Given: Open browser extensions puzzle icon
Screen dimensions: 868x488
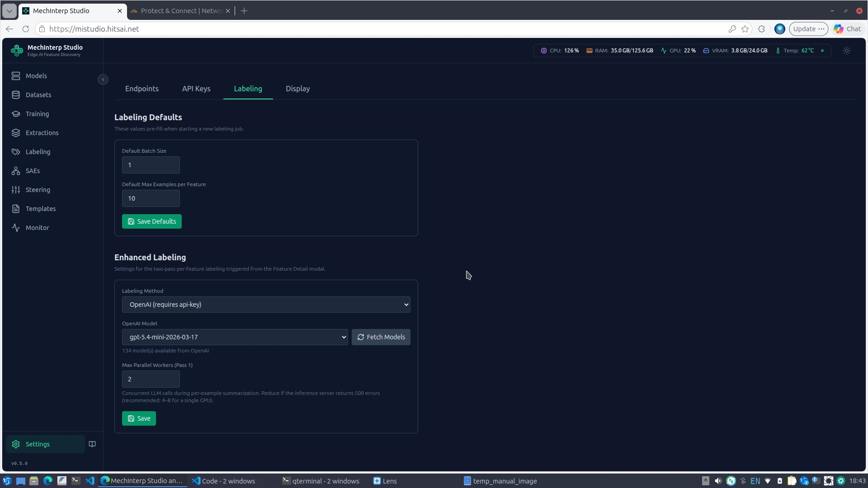Looking at the screenshot, I should pos(762,29).
